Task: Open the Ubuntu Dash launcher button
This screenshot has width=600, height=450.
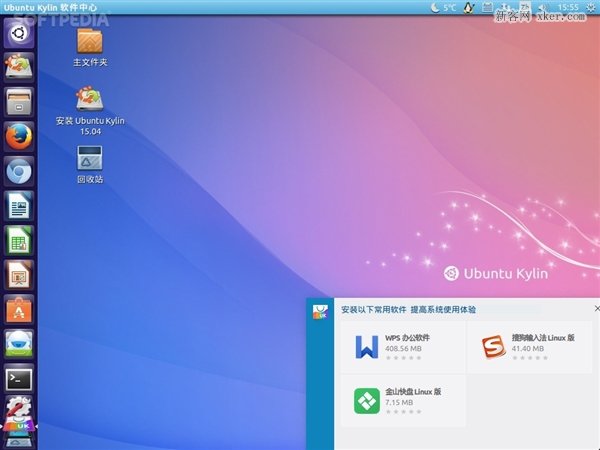Action: [18, 32]
